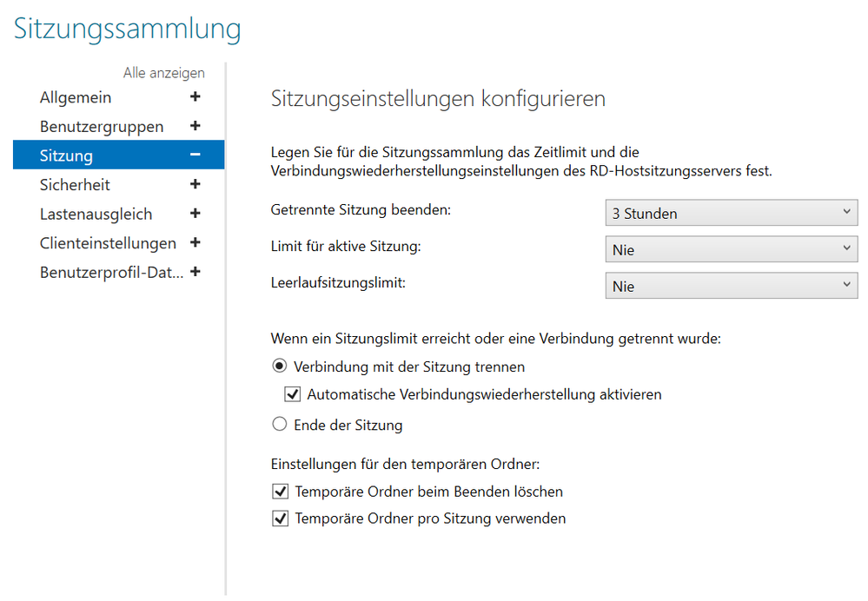
Task: Open the Clienteinstellungen page
Action: (x=108, y=243)
